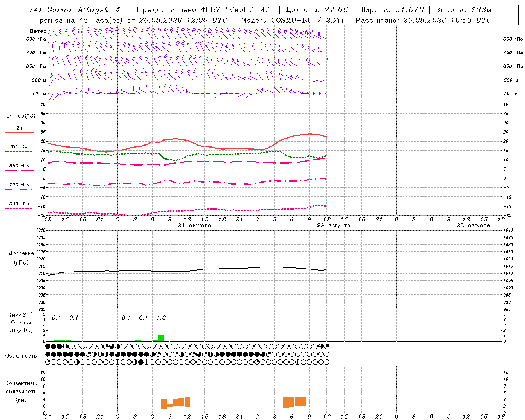Click the 700 гПа temperature legend entry
The height and width of the screenshot is (420, 525).
[19, 185]
